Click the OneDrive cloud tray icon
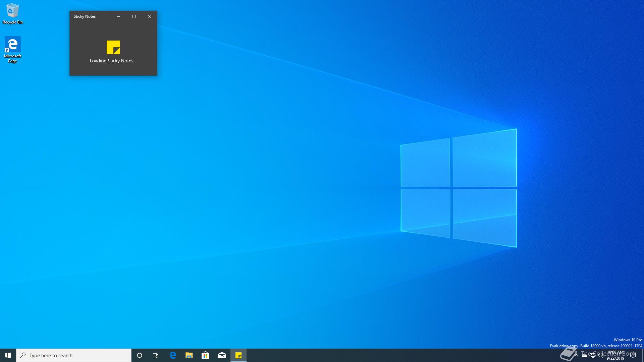644x362 pixels. tap(585, 355)
